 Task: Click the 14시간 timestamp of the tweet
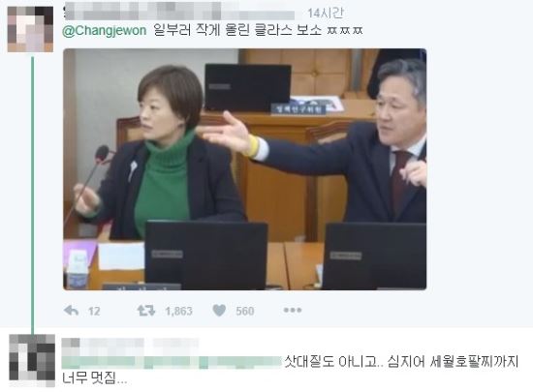click(x=326, y=14)
